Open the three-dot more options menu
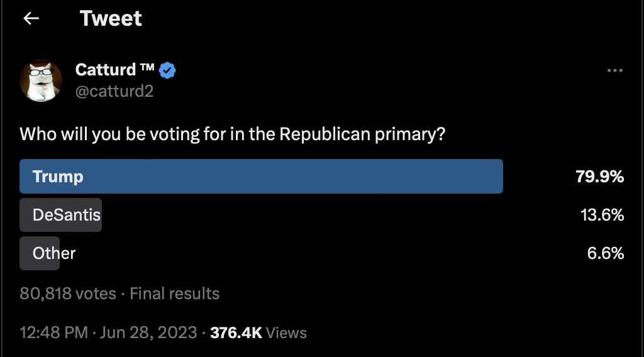This screenshot has width=644, height=357. (615, 70)
